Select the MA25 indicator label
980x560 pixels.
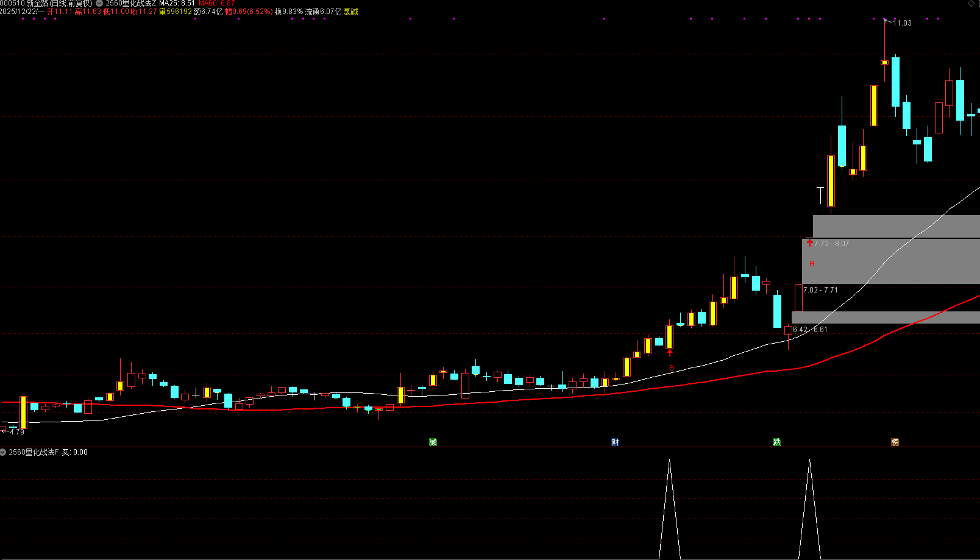[x=177, y=4]
